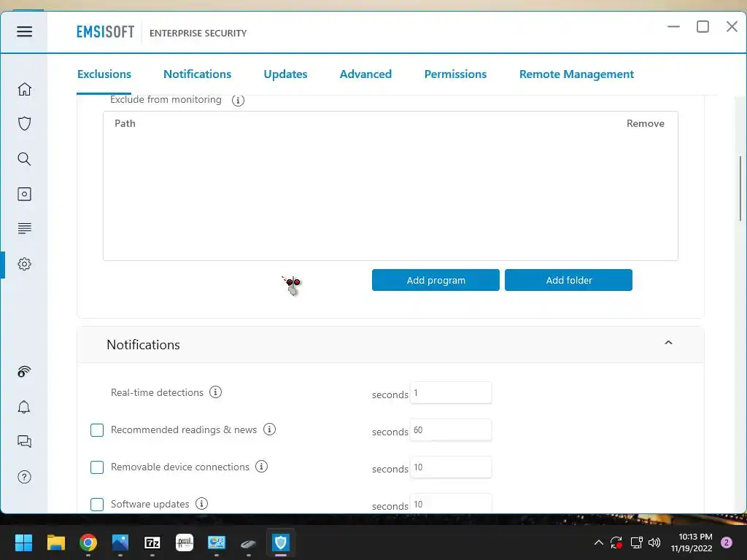Collapse the Notifications section
Screen dimensions: 747x560
[668, 343]
